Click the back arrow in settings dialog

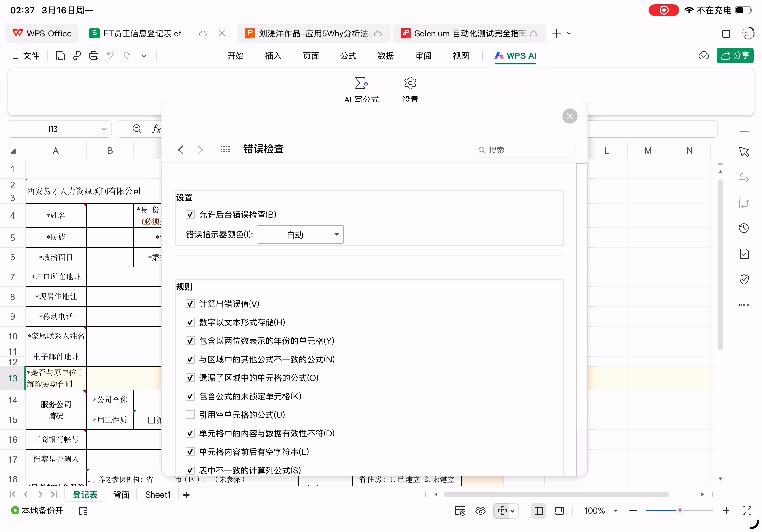tap(181, 150)
